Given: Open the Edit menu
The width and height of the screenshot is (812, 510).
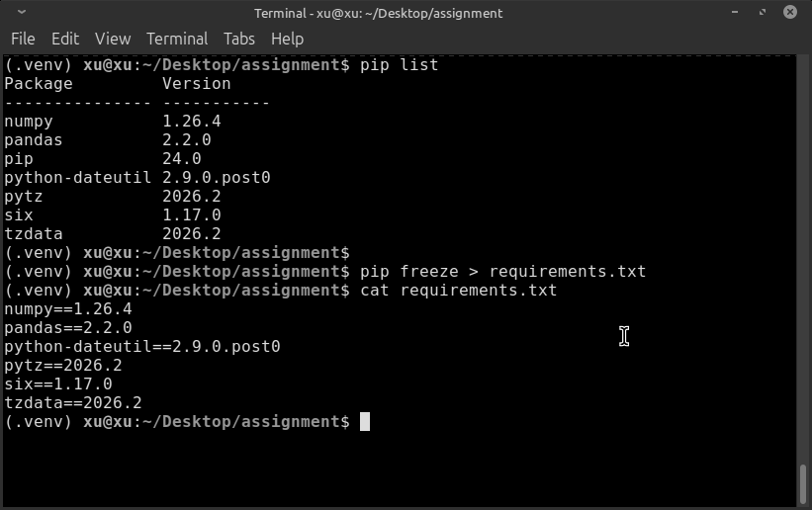Looking at the screenshot, I should [65, 39].
